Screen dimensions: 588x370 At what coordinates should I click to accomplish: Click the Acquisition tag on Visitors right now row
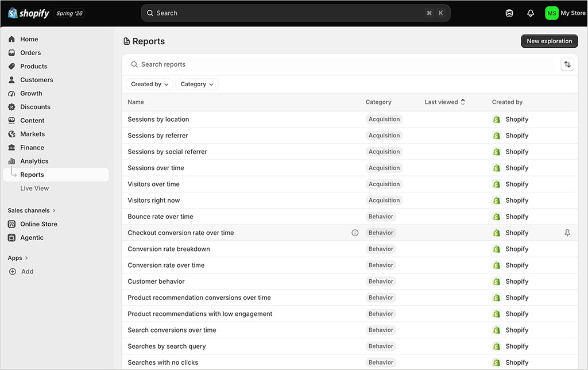click(384, 201)
